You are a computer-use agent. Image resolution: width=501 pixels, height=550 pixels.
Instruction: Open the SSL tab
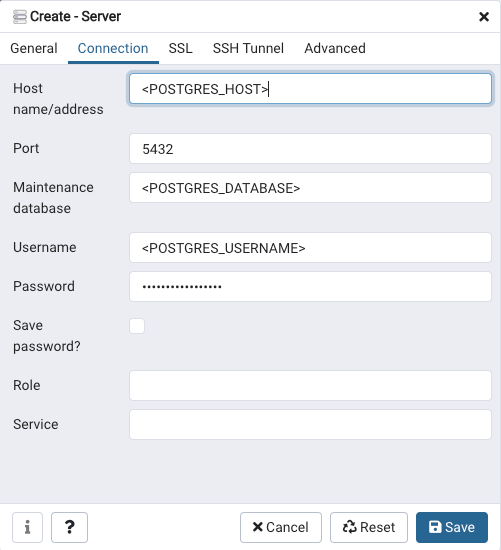(x=180, y=48)
